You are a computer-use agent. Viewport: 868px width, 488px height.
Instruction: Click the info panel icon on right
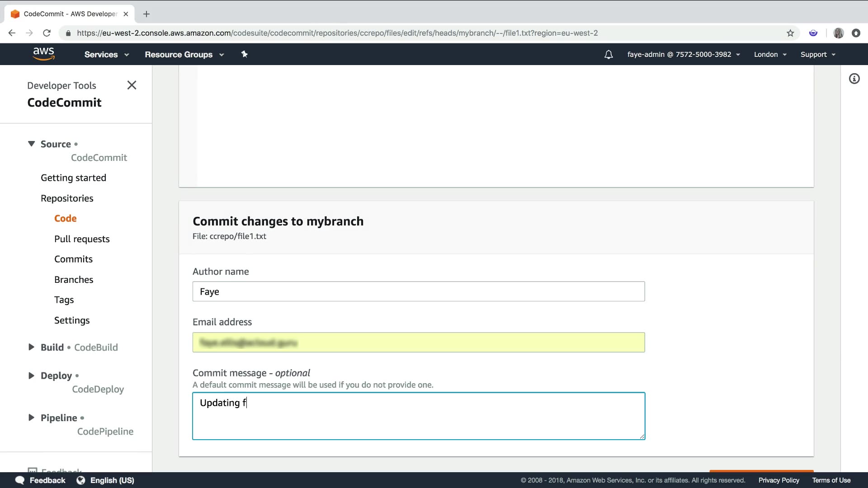pos(854,79)
